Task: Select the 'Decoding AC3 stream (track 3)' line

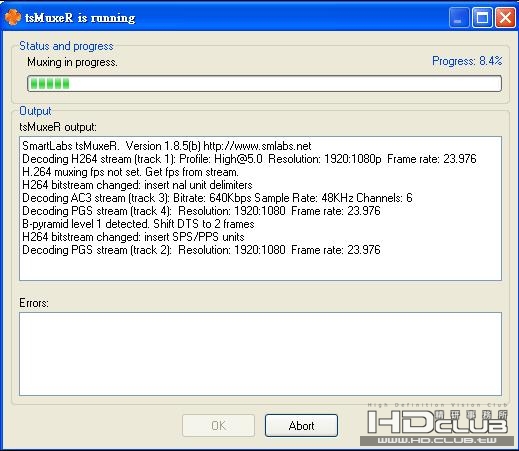Action: (x=217, y=198)
